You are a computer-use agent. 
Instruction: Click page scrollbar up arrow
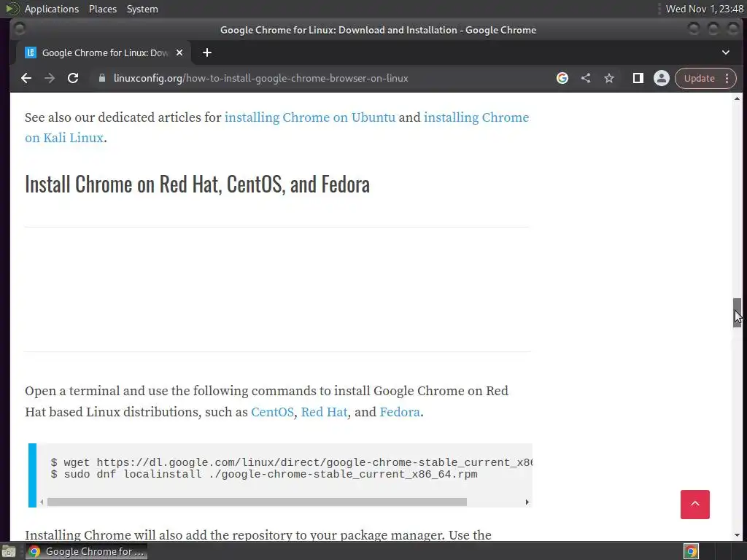click(737, 98)
